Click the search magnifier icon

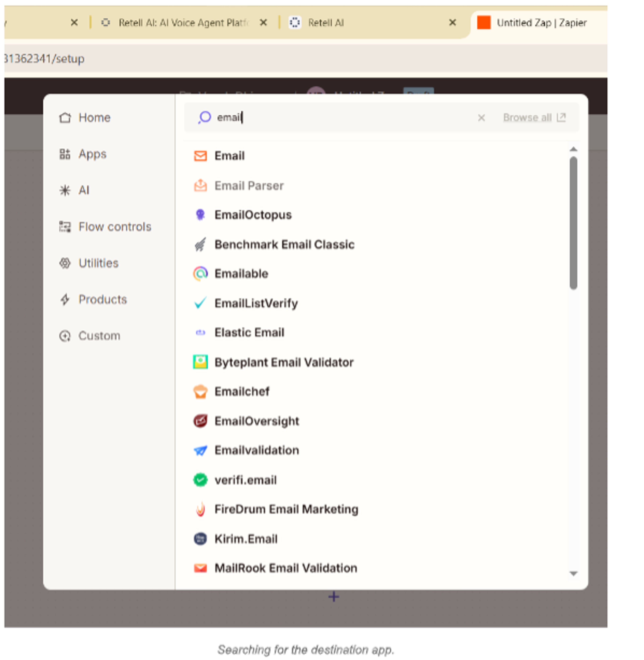click(x=205, y=117)
